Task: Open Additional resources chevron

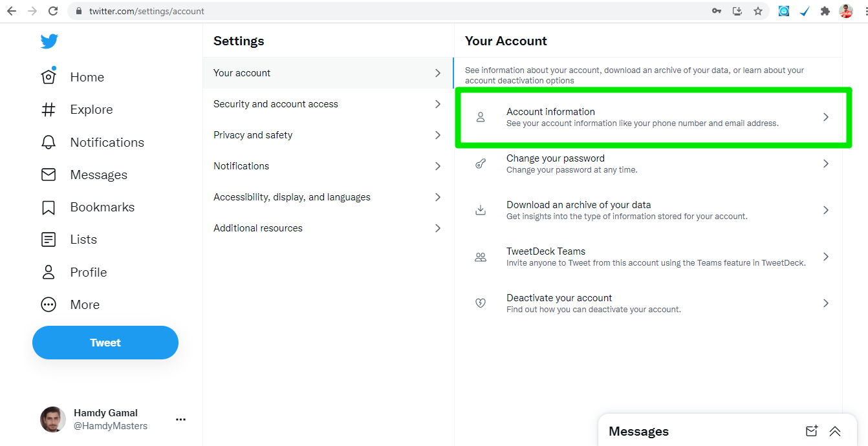Action: click(x=438, y=228)
